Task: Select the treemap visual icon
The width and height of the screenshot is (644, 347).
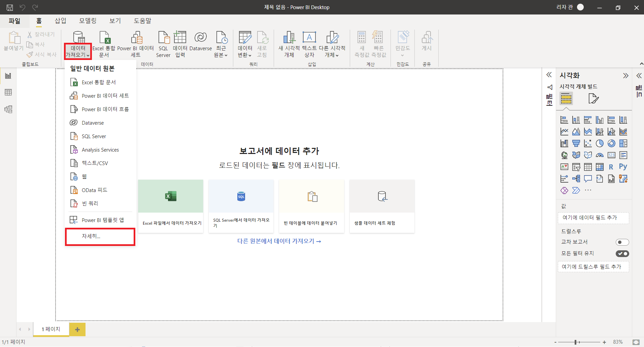Action: pos(623,144)
